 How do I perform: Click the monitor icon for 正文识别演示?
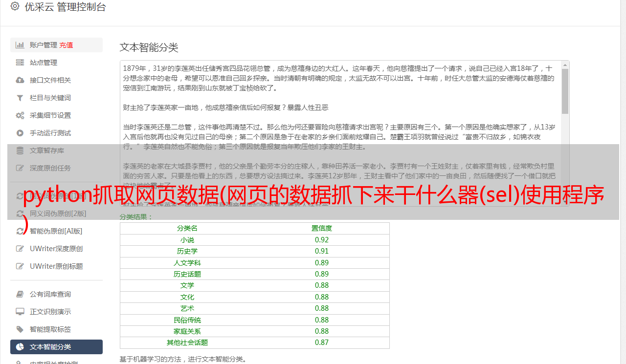pyautogui.click(x=20, y=312)
